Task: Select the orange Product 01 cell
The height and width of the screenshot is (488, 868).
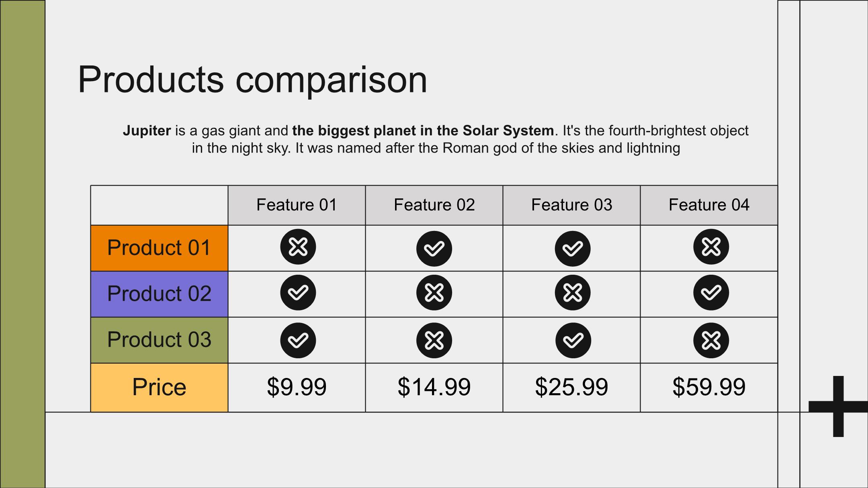Action: (x=159, y=248)
